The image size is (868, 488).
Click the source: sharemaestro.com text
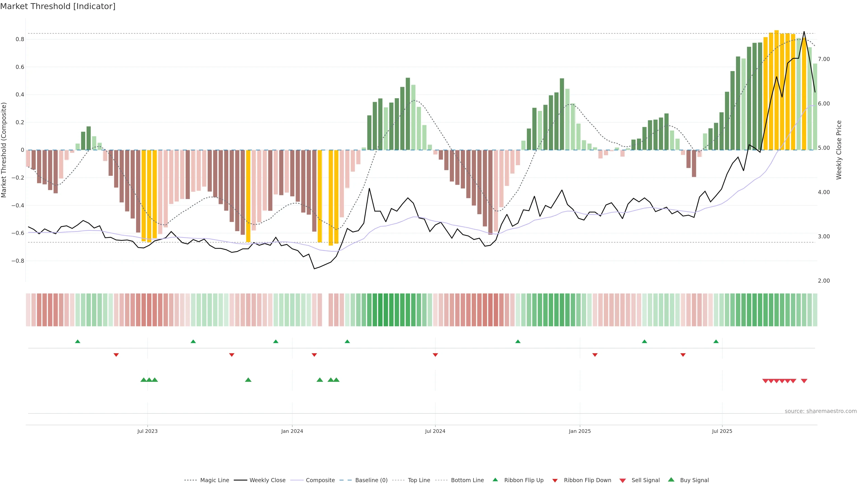click(x=821, y=411)
